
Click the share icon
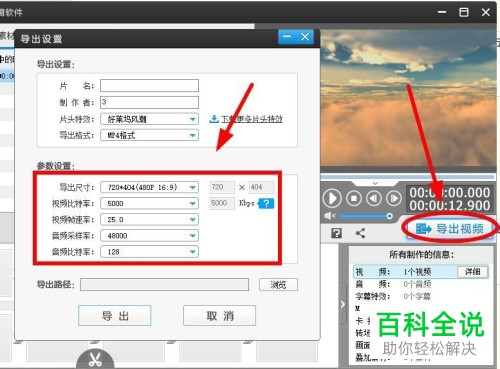click(x=360, y=233)
